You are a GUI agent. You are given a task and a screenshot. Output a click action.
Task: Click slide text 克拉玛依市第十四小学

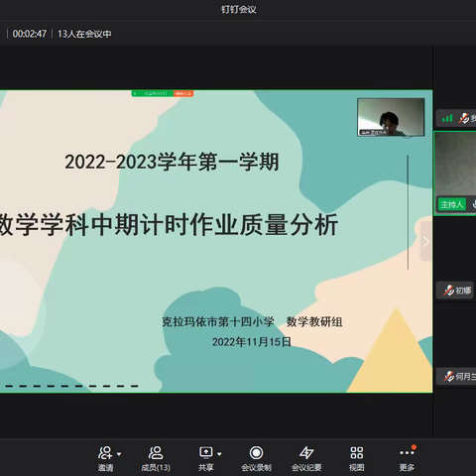(218, 321)
